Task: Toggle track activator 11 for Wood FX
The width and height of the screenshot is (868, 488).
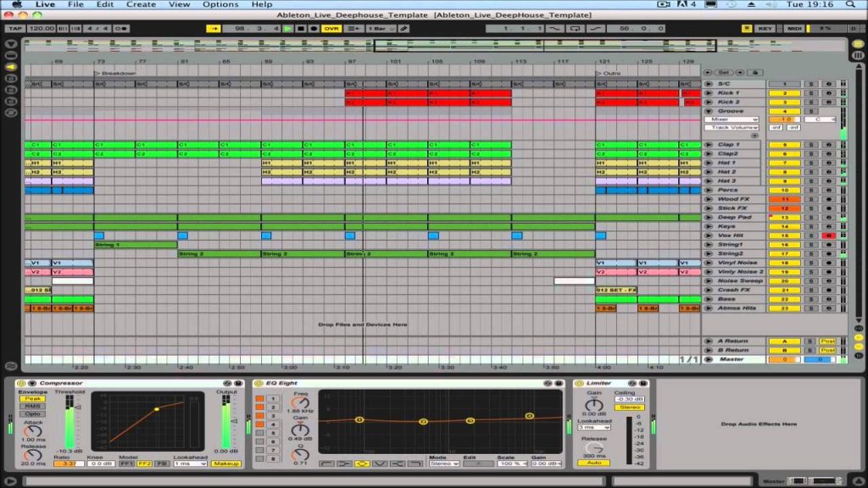Action: click(784, 199)
